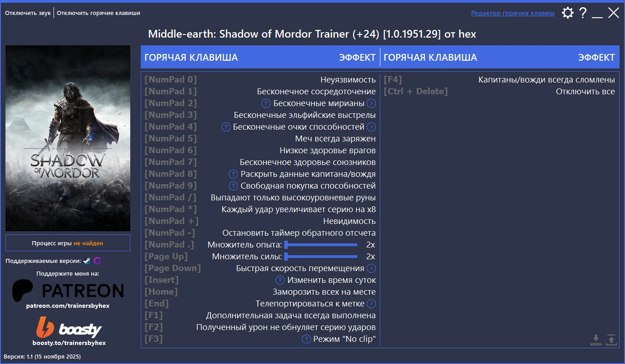Toggle Отключить горячие клавиши
Image resolution: width=625 pixels, height=364 pixels.
tap(98, 13)
